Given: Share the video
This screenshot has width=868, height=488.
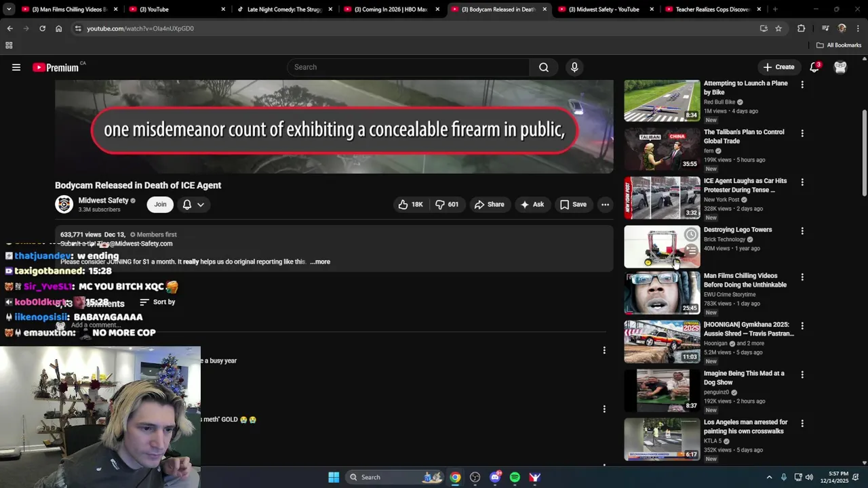Looking at the screenshot, I should click(489, 204).
